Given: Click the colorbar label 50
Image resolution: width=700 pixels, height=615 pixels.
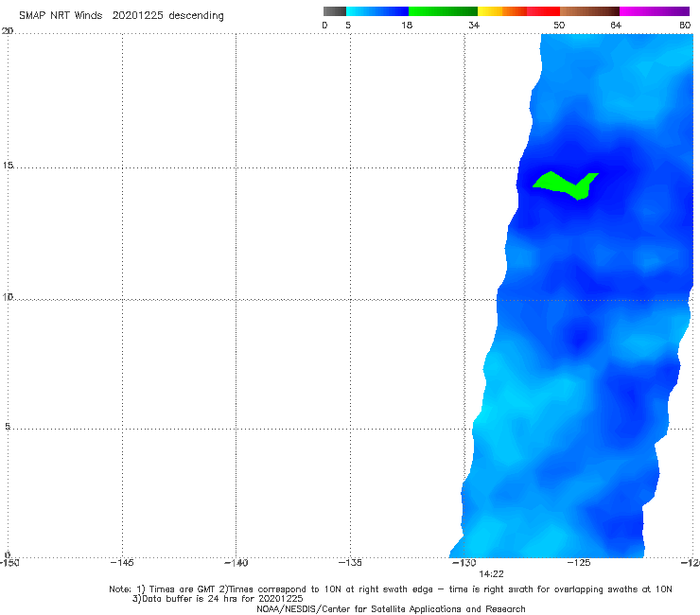Looking at the screenshot, I should coord(559,26).
